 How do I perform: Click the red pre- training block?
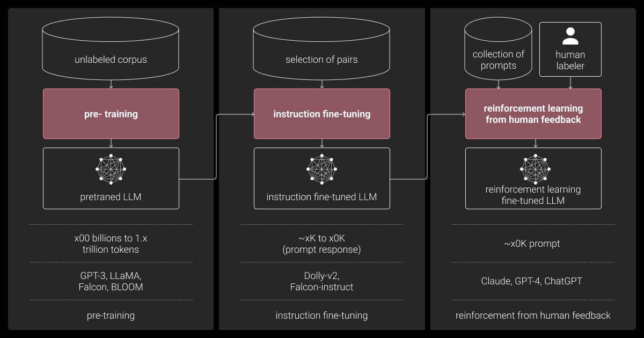point(111,114)
